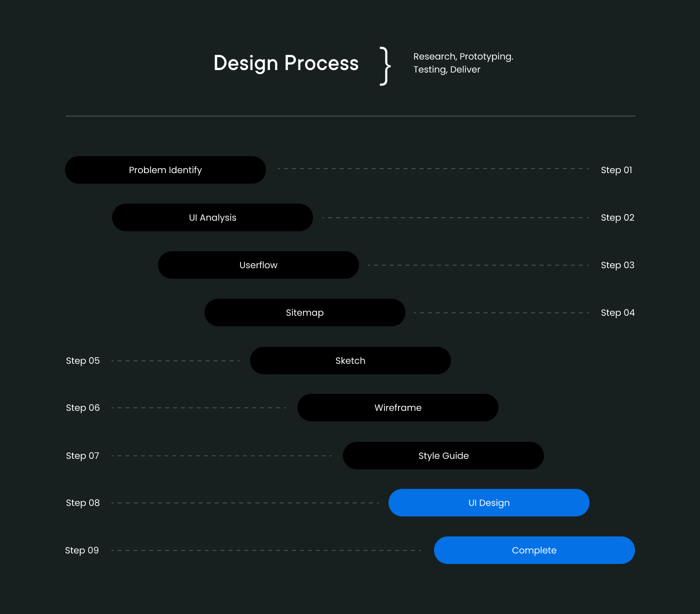The image size is (700, 614).
Task: Click the Style Guide pill
Action: pos(443,455)
